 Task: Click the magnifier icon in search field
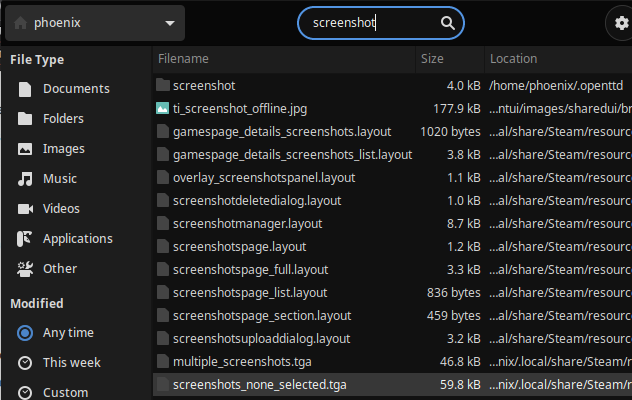(447, 22)
